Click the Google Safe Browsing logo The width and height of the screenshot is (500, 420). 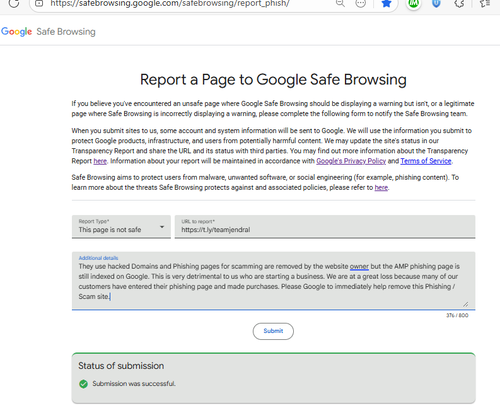click(x=48, y=32)
